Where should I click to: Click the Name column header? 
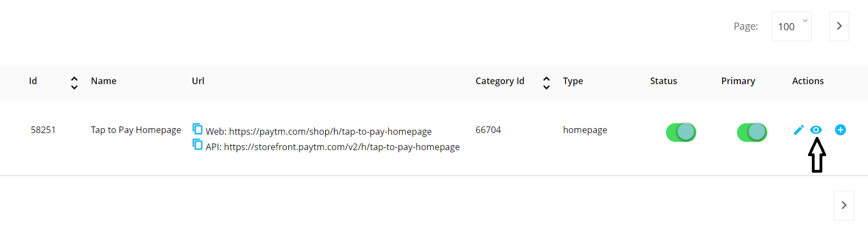(103, 81)
